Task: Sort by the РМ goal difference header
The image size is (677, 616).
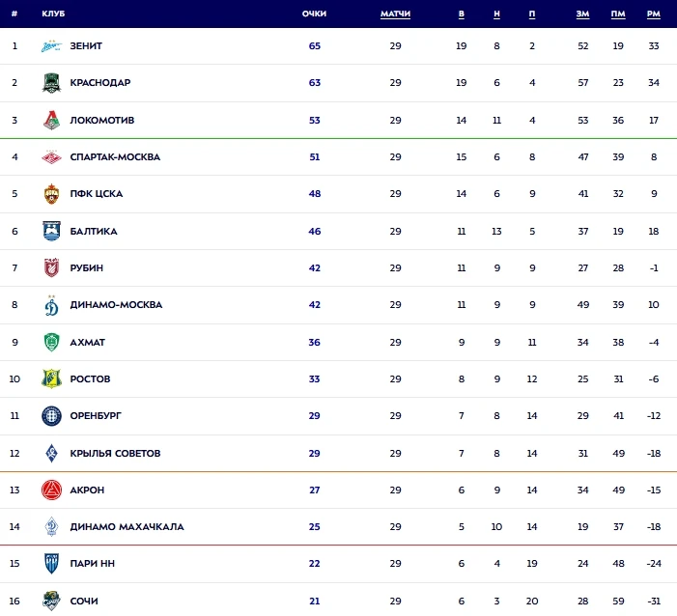Action: [x=653, y=14]
